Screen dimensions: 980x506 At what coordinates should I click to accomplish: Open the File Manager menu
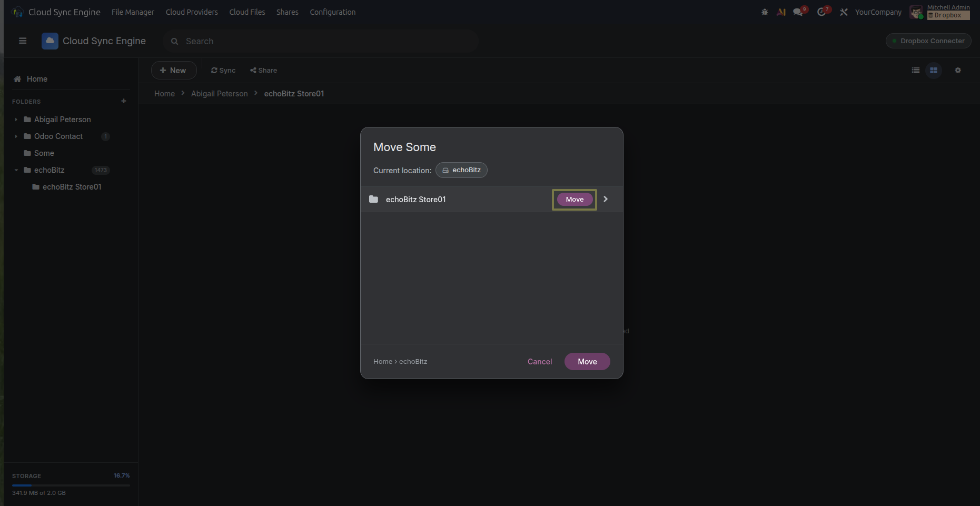(133, 12)
